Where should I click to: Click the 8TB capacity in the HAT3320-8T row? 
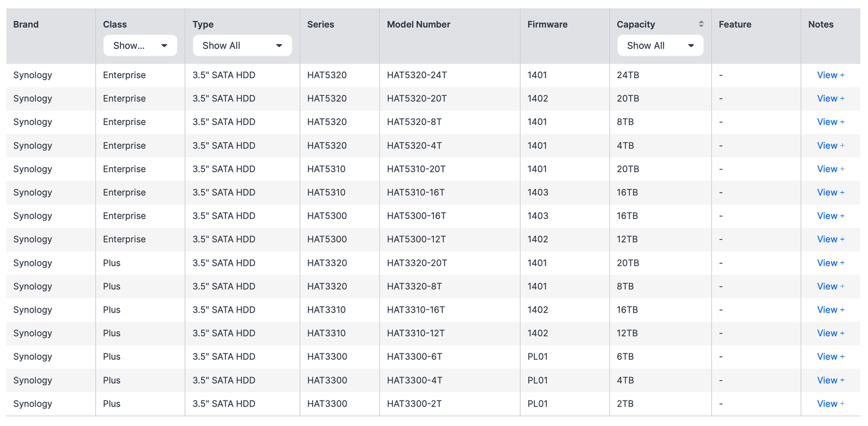coord(625,286)
